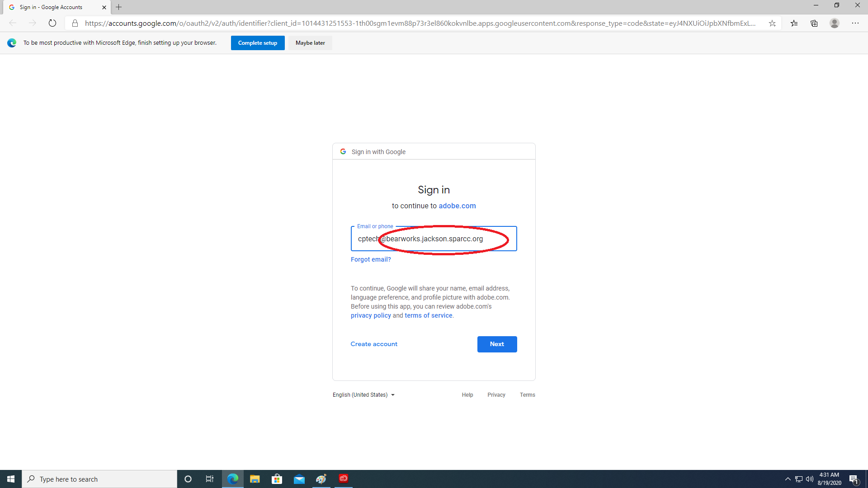This screenshot has width=868, height=488.
Task: Show hidden system tray icons
Action: [x=788, y=479]
